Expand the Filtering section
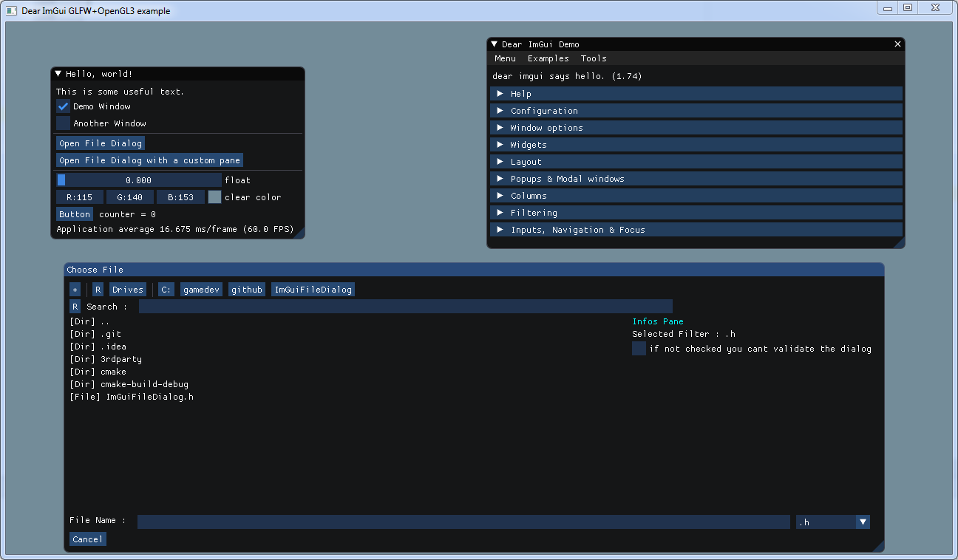 (696, 213)
